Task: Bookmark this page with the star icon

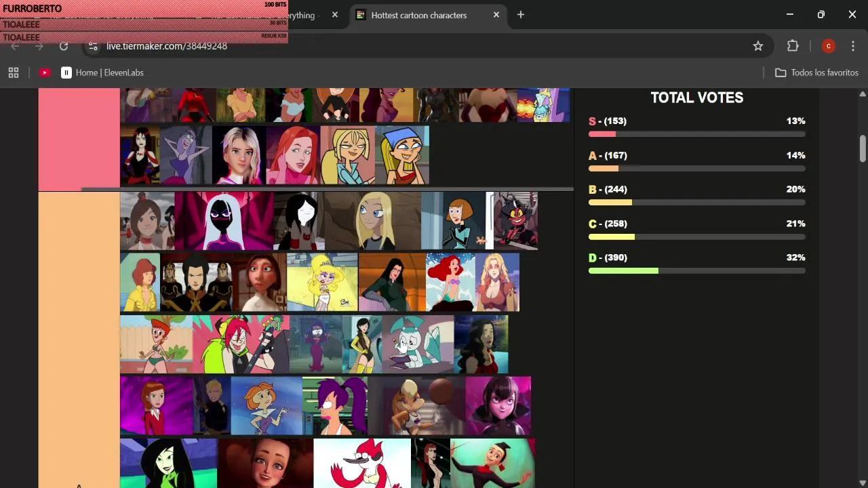Action: tap(758, 46)
